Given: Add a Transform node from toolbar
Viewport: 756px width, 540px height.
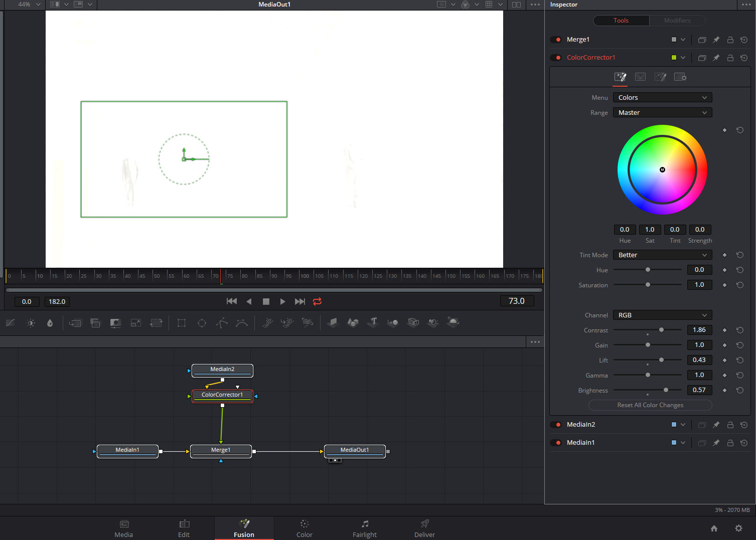Looking at the screenshot, I should [156, 323].
